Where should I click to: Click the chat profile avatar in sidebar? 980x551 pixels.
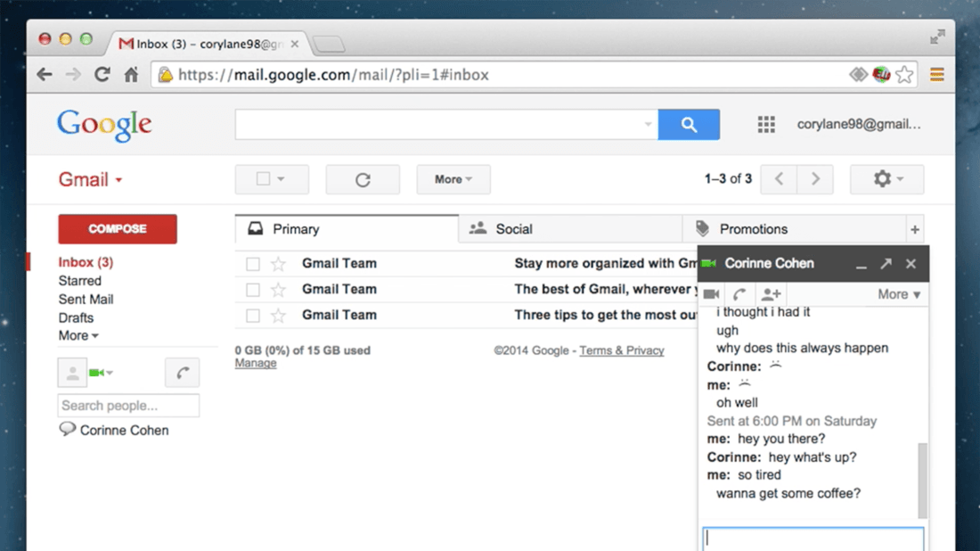pos(72,373)
